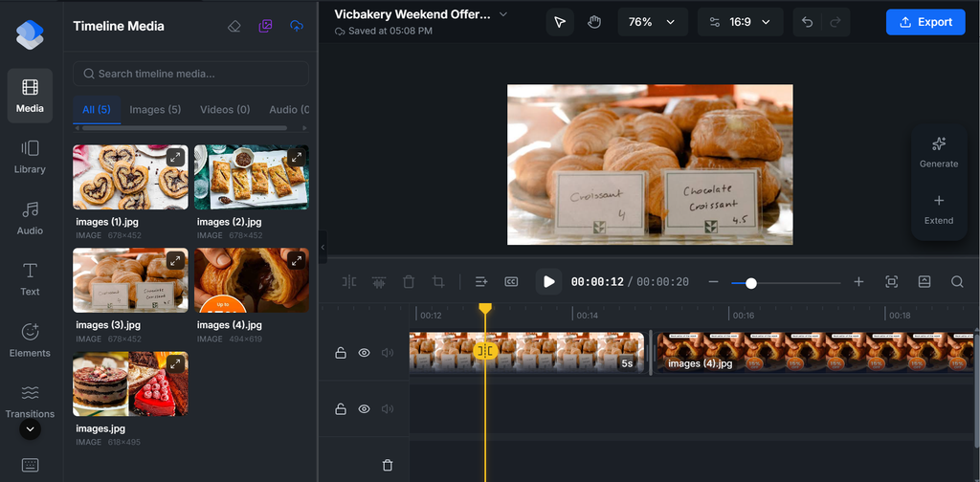This screenshot has height=482, width=980.
Task: Mute second timeline track speaker
Action: tap(388, 409)
